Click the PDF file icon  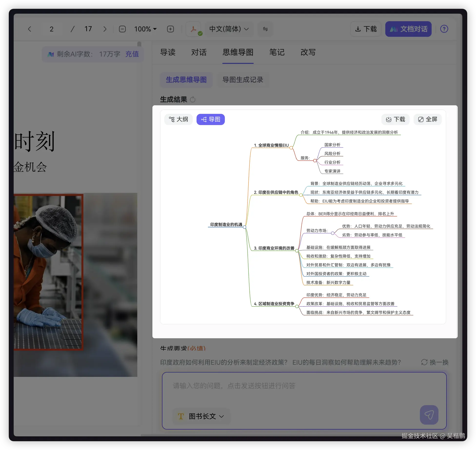[x=194, y=29]
